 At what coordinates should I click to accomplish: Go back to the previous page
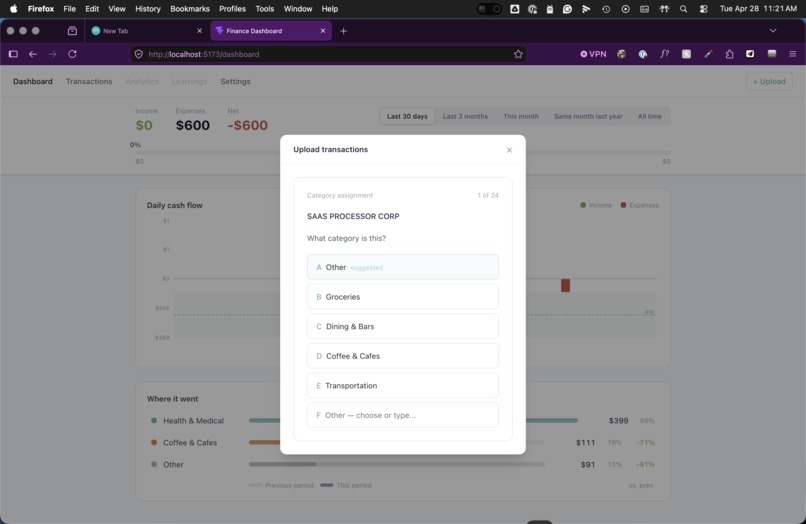(33, 54)
